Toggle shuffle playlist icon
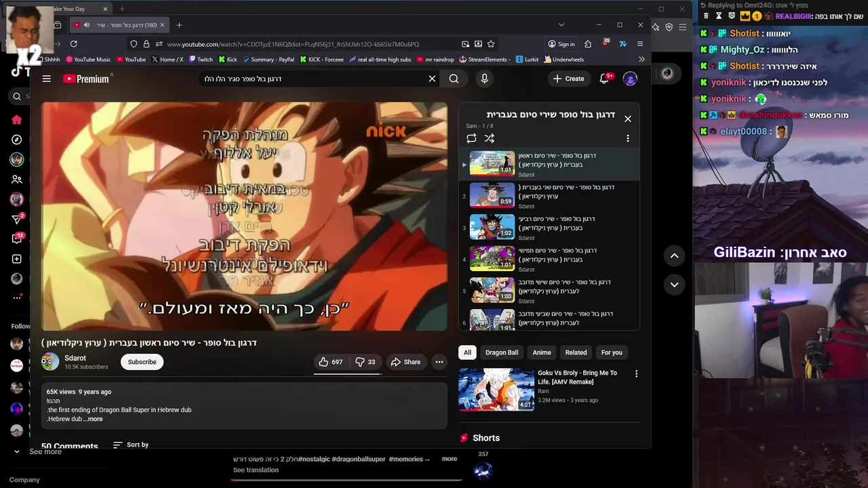The width and height of the screenshot is (868, 488). pyautogui.click(x=490, y=138)
